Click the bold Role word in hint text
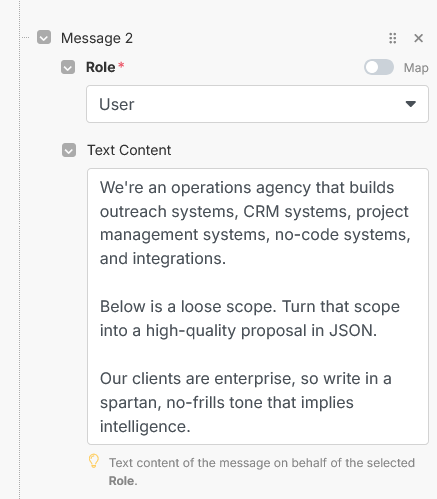This screenshot has height=499, width=437. tap(123, 481)
